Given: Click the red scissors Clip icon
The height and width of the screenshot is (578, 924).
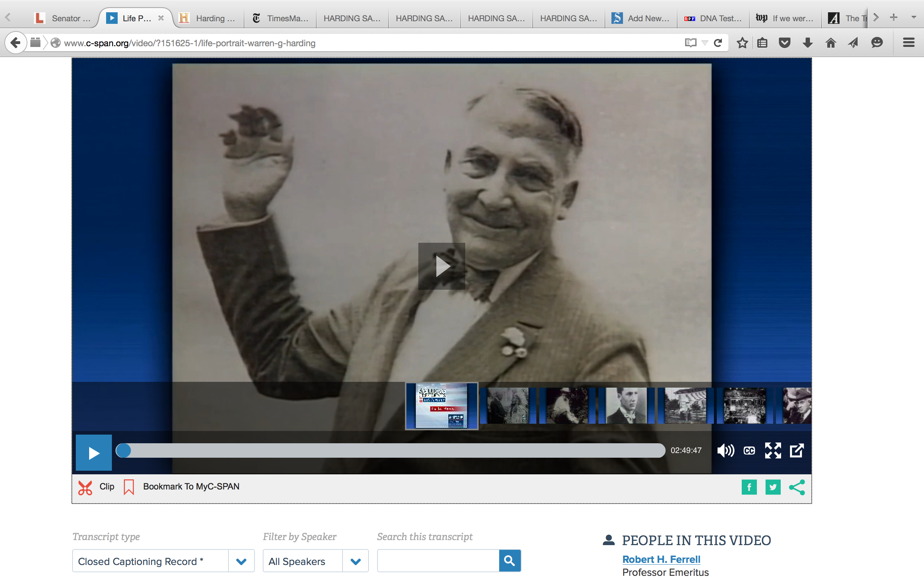Looking at the screenshot, I should tap(85, 487).
